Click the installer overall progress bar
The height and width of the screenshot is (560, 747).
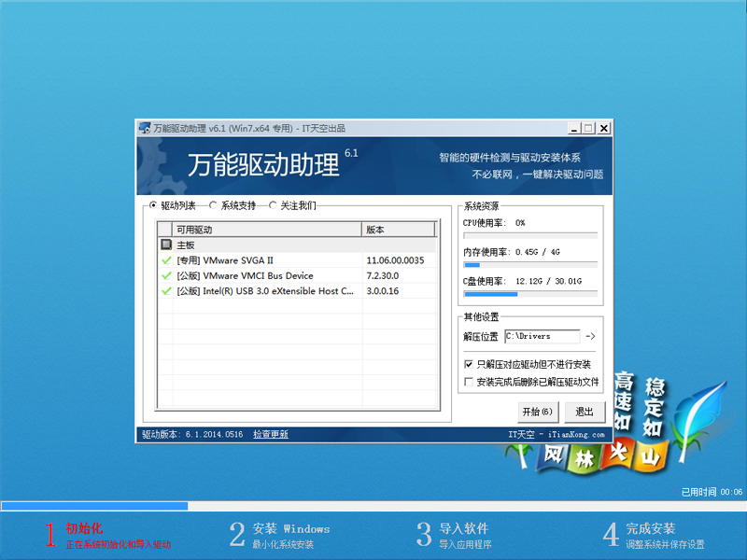(x=373, y=506)
